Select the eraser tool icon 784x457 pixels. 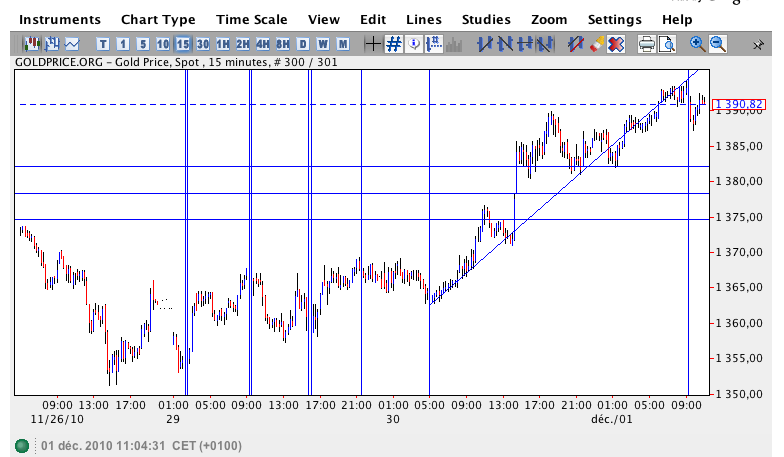[x=597, y=44]
